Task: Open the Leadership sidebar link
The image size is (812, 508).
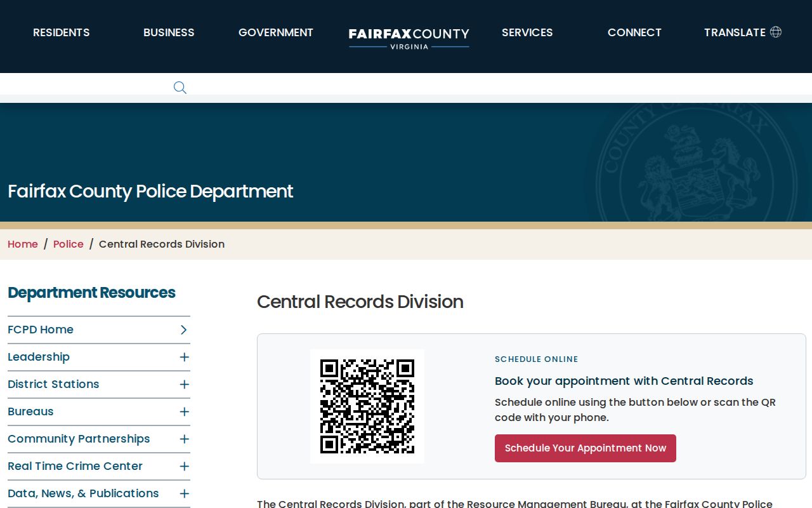Action: tap(39, 357)
